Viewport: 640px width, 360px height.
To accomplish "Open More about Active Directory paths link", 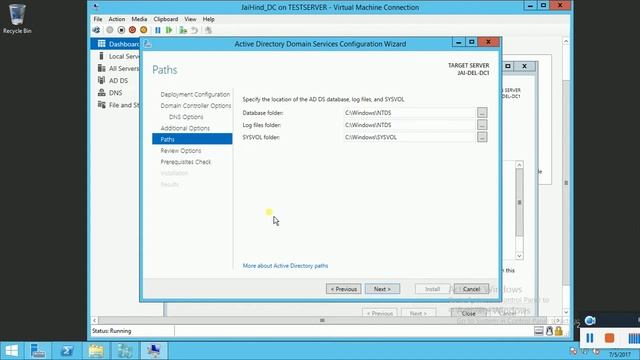I will [x=285, y=266].
